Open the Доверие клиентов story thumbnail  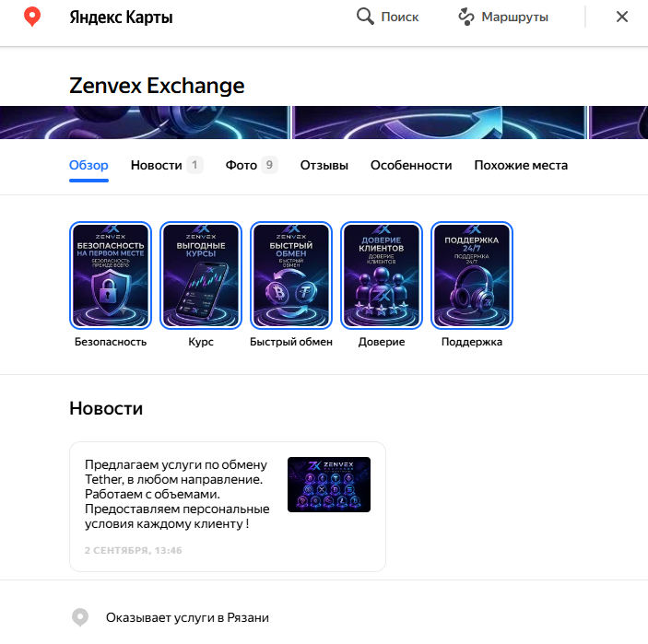click(382, 275)
